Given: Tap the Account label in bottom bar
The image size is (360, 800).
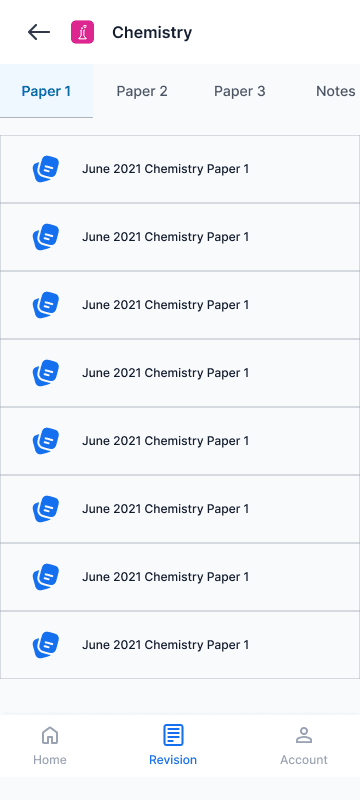Looking at the screenshot, I should tap(304, 760).
